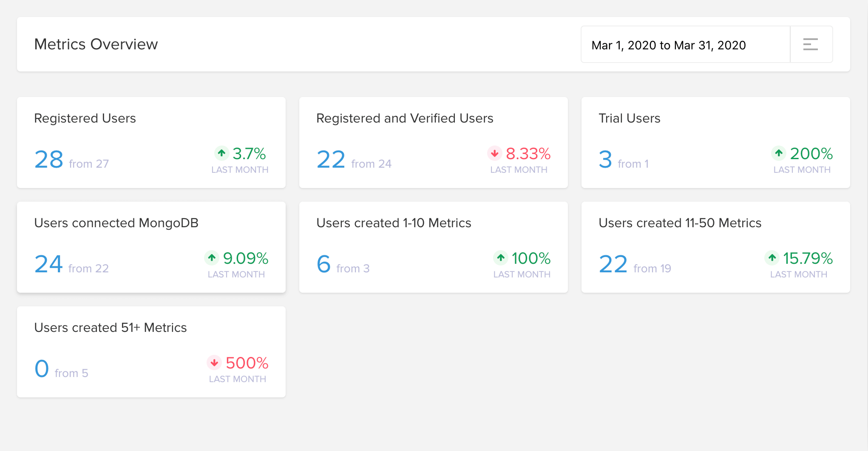The width and height of the screenshot is (868, 451).
Task: Click the red down arrow on Registered and Verified Users
Action: (x=494, y=153)
